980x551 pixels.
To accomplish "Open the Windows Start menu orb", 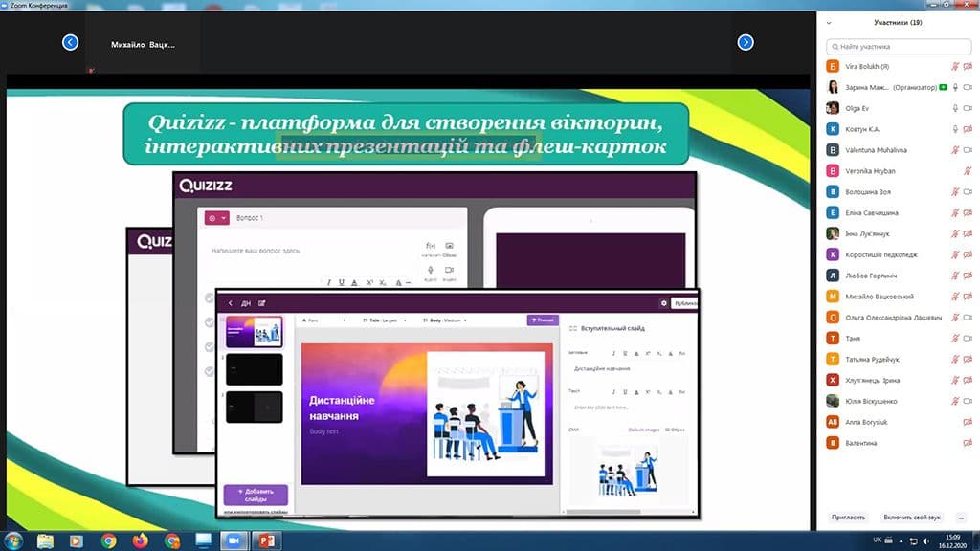I will point(13,540).
